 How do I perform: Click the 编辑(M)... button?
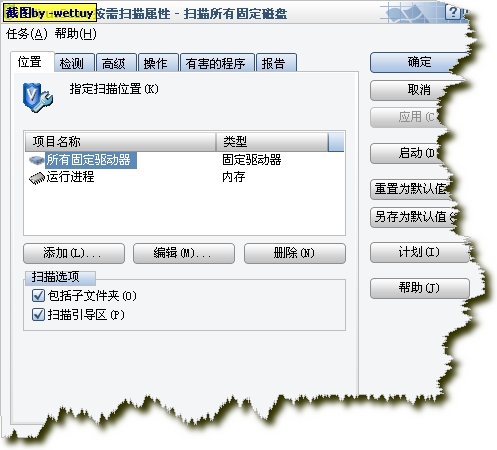184,253
